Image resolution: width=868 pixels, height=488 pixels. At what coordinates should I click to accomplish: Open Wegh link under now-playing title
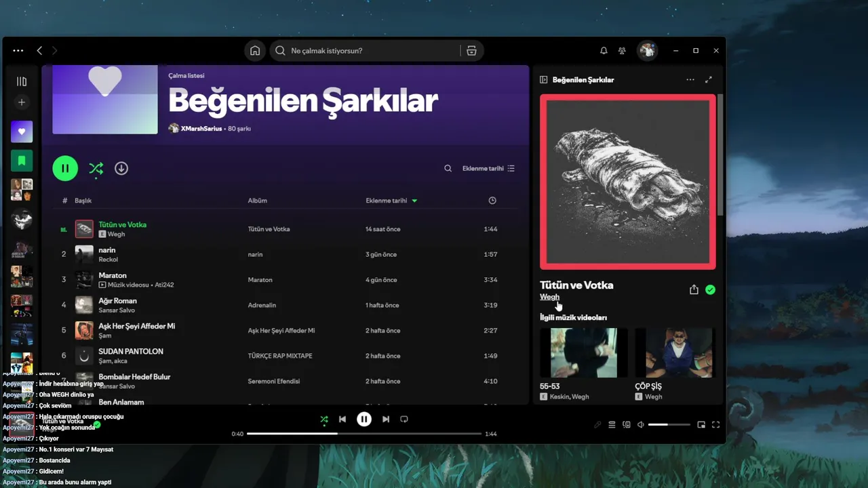click(549, 297)
